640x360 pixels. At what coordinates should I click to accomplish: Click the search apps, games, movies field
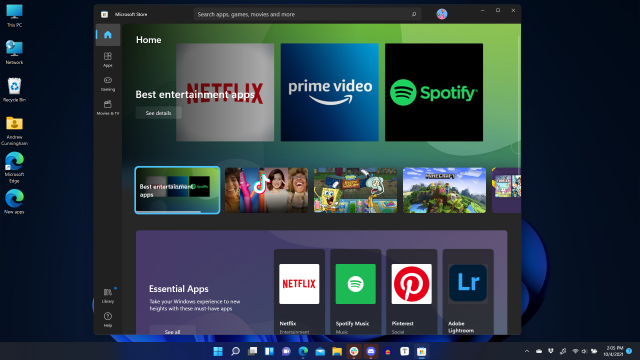[x=307, y=14]
